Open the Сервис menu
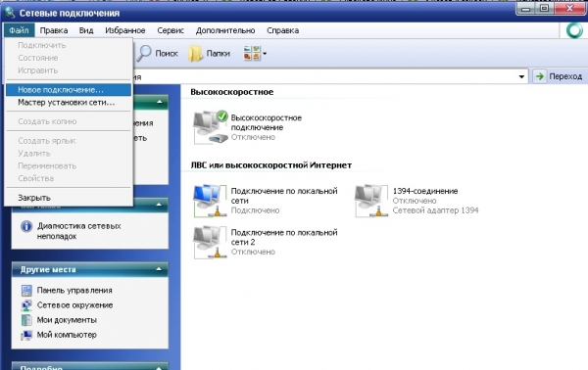Image resolution: width=588 pixels, height=370 pixels. (x=171, y=30)
